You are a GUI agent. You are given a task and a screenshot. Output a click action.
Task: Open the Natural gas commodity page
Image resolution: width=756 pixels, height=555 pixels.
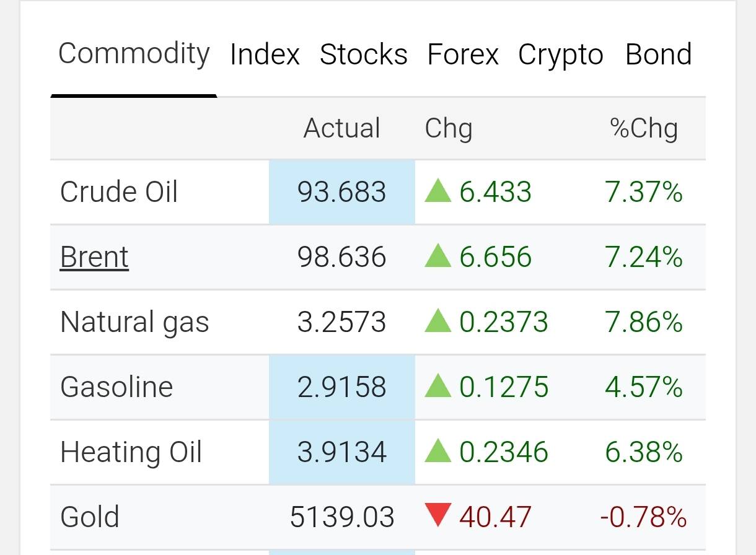tap(134, 323)
